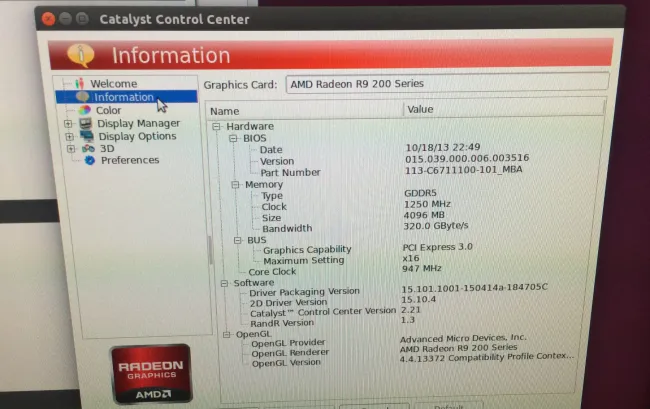Viewport: 650px width, 409px height.
Task: Expand the 3D tree node
Action: [x=71, y=149]
